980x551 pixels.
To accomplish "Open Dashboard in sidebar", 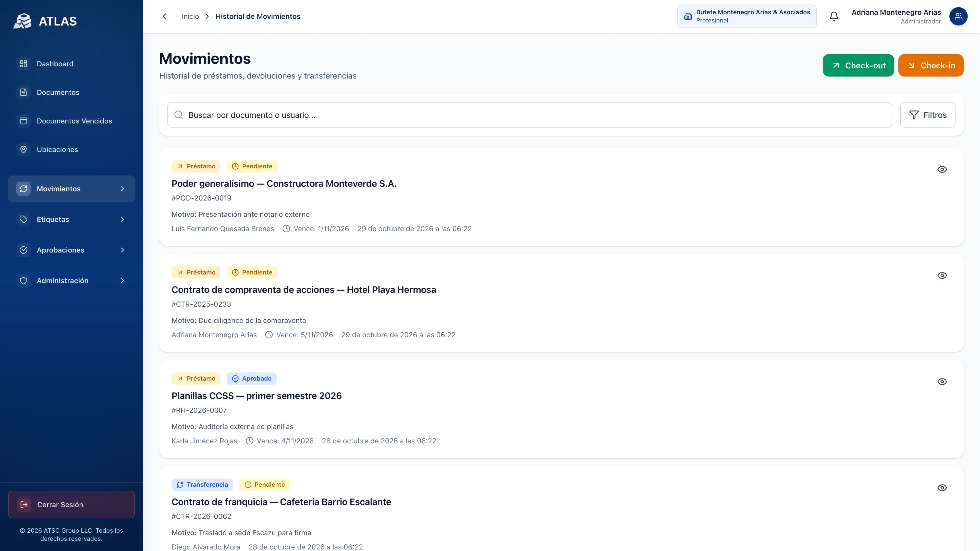I will 71,64.
